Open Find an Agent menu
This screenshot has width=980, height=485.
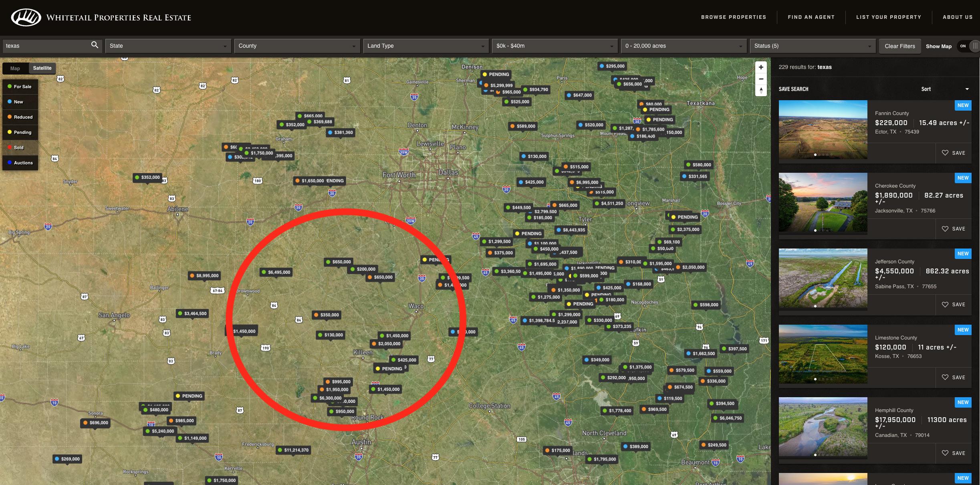pos(811,17)
